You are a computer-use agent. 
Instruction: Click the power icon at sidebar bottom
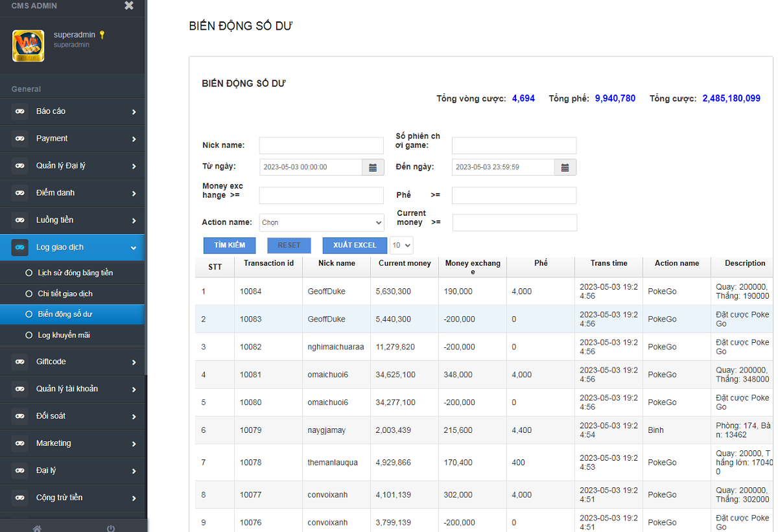(x=111, y=527)
